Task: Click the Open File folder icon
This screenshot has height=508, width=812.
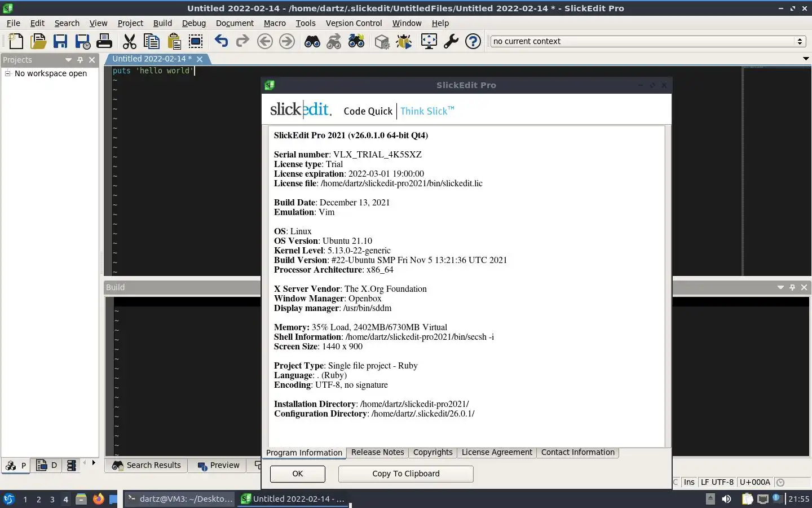Action: tap(38, 41)
